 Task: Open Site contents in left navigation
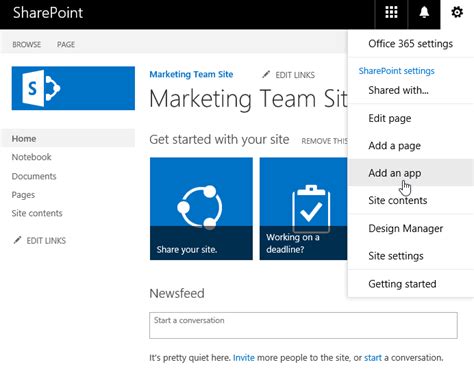[x=37, y=213]
